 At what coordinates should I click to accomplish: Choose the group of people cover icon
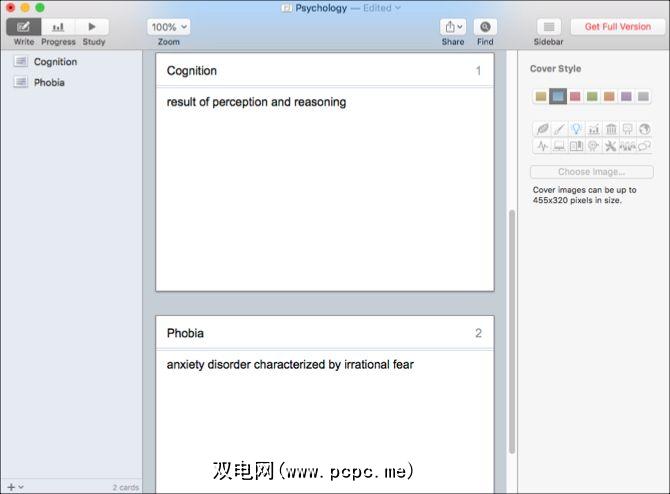(x=628, y=146)
